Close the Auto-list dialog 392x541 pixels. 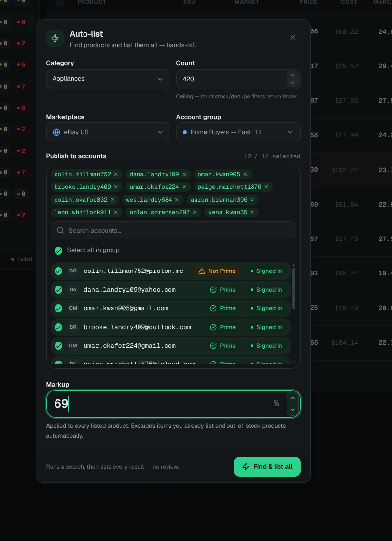[292, 37]
